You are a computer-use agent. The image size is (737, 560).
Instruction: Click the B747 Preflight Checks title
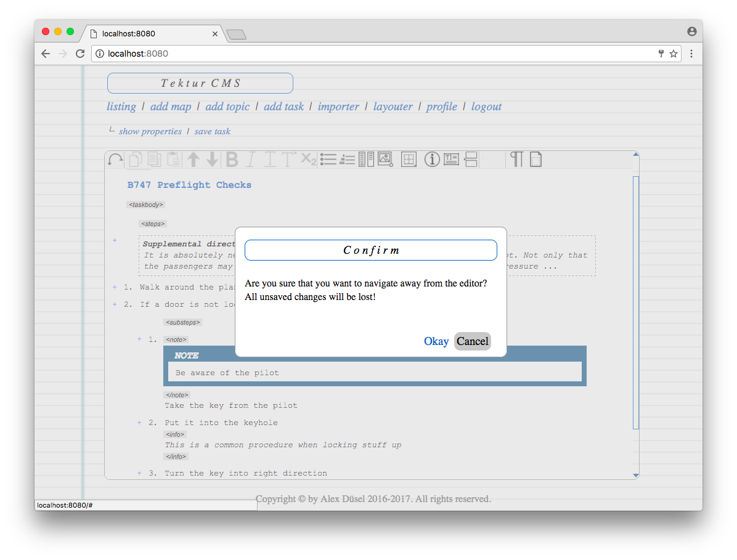point(189,185)
